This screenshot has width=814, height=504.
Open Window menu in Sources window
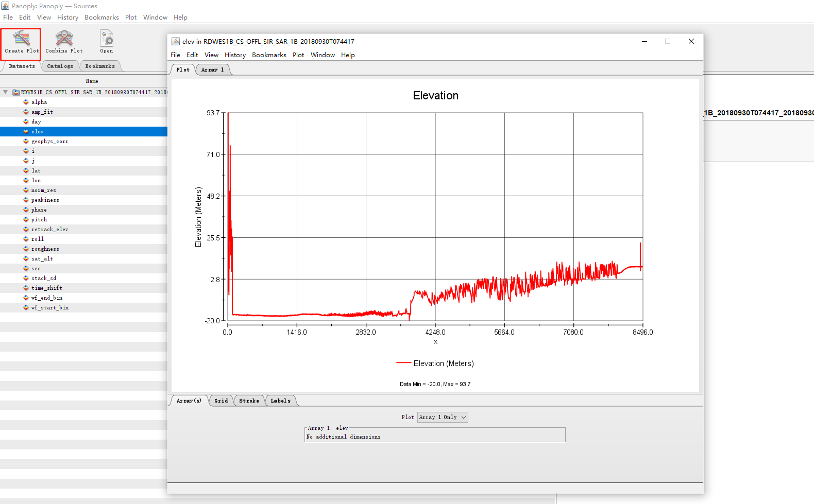coord(155,17)
